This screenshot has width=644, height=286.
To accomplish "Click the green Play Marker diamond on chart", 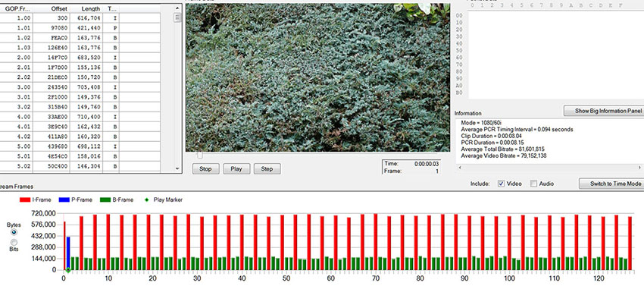I will click(x=68, y=270).
